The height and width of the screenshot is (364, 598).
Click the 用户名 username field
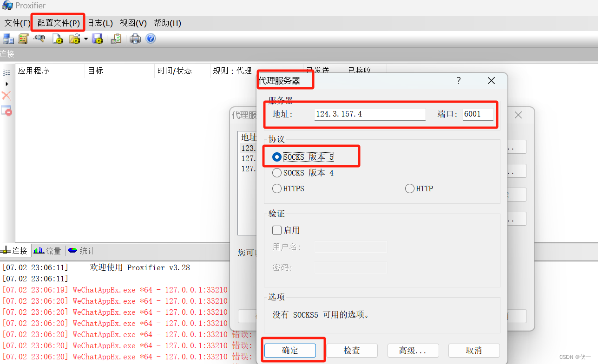(x=351, y=247)
